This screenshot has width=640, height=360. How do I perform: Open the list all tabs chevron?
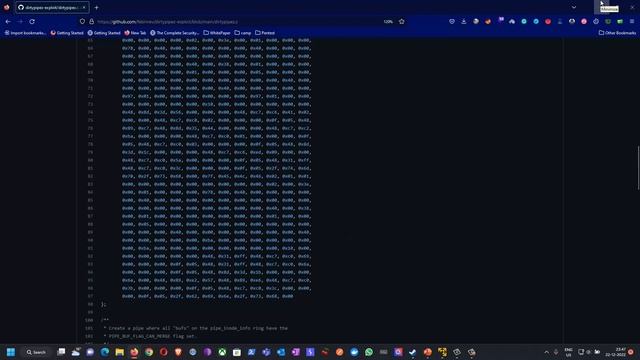pyautogui.click(x=574, y=7)
